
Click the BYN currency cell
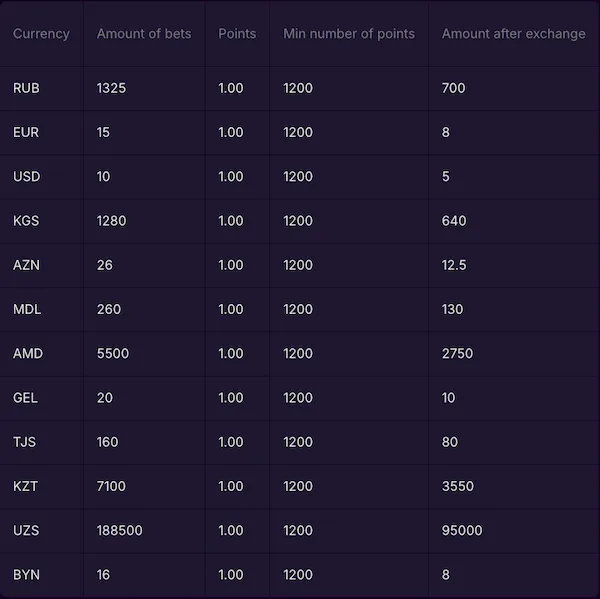pos(26,575)
